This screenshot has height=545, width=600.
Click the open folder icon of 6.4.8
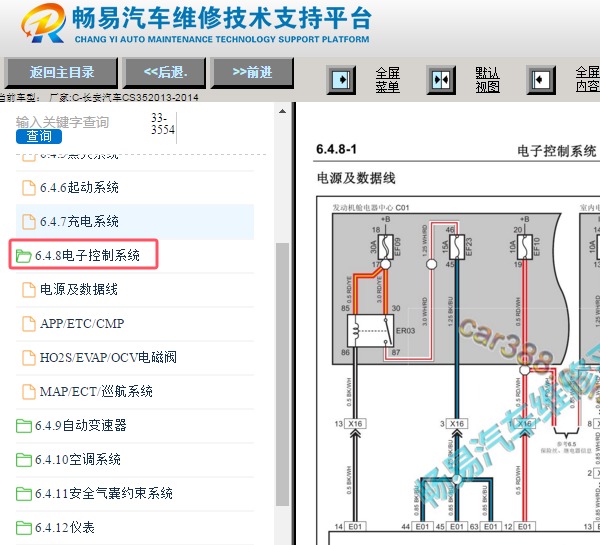(23, 256)
